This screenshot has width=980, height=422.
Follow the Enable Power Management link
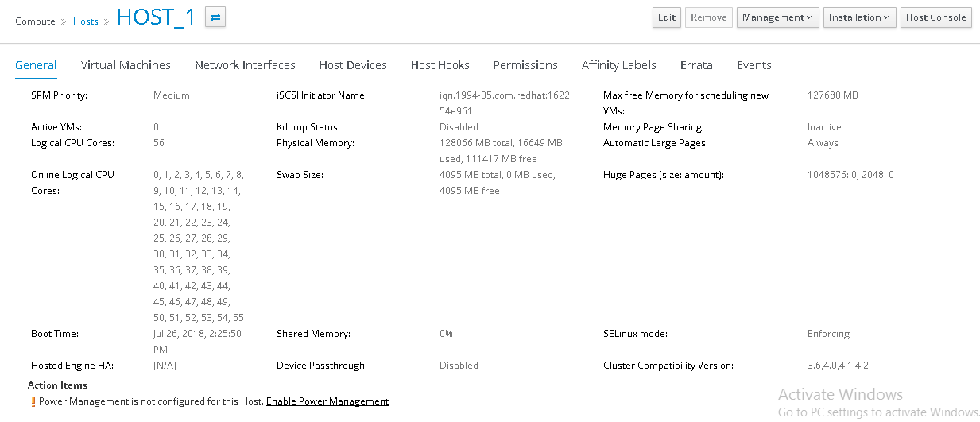tap(327, 401)
